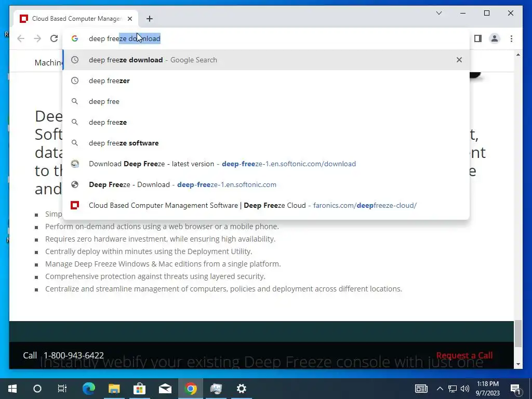
Task: Click Faronics red icon in suggestion list
Action: pos(75,205)
